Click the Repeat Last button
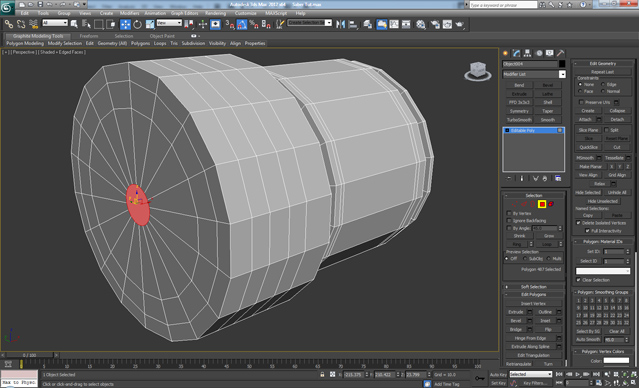This screenshot has height=388, width=639. click(x=602, y=72)
